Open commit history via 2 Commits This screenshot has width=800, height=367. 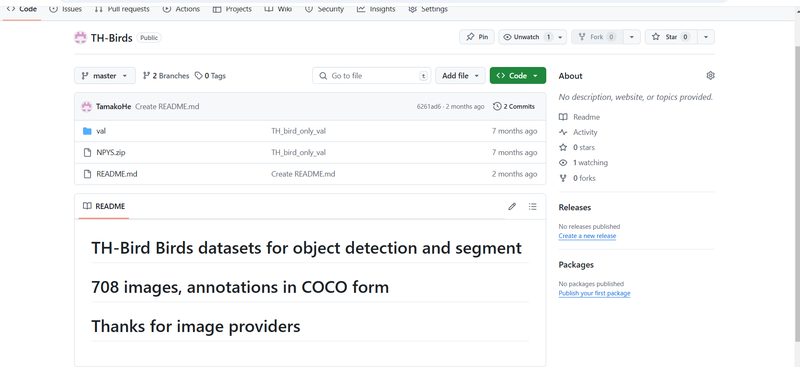514,107
